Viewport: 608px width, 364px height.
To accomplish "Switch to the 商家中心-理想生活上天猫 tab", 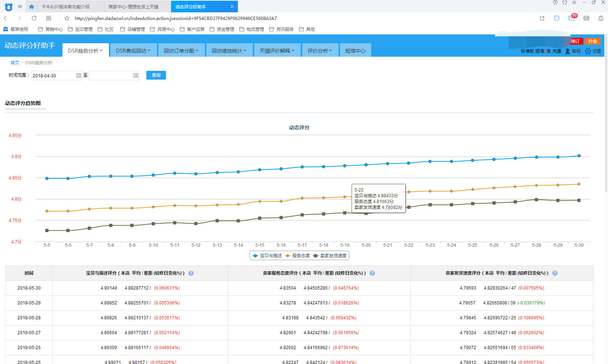I will pyautogui.click(x=133, y=7).
